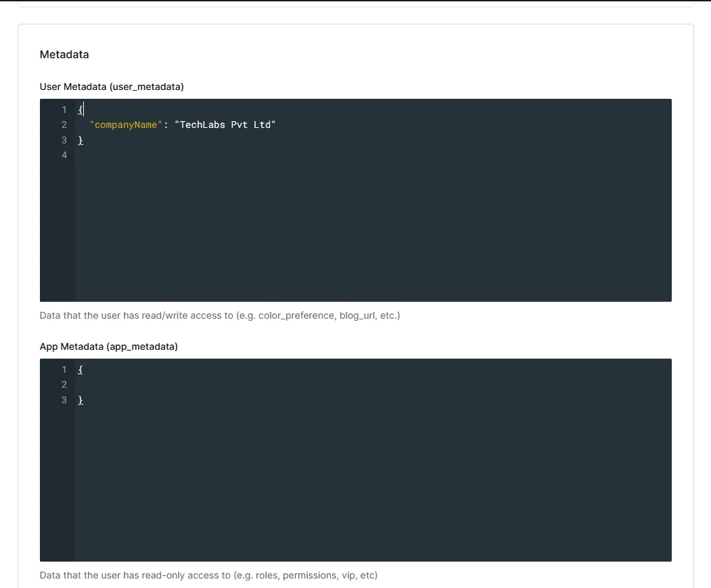Click line number 3 in App Metadata gutter
Viewport: 711px width, 588px height.
tap(64, 400)
